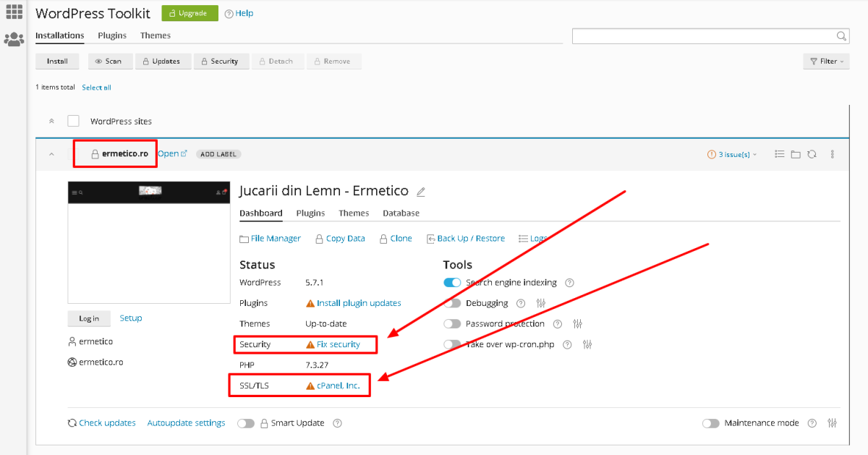Viewport: 868px width, 455px height.
Task: Open the logs list icon in site row
Action: [780, 154]
